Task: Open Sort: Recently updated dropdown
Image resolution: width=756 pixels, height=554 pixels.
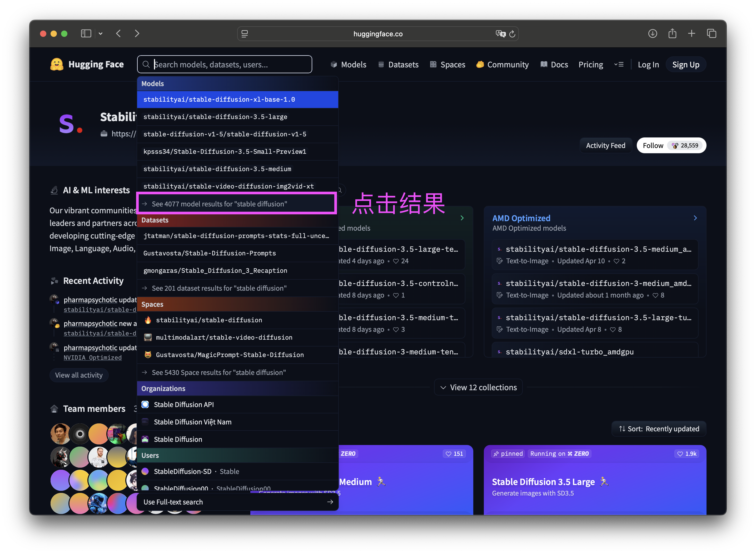Action: (x=659, y=429)
